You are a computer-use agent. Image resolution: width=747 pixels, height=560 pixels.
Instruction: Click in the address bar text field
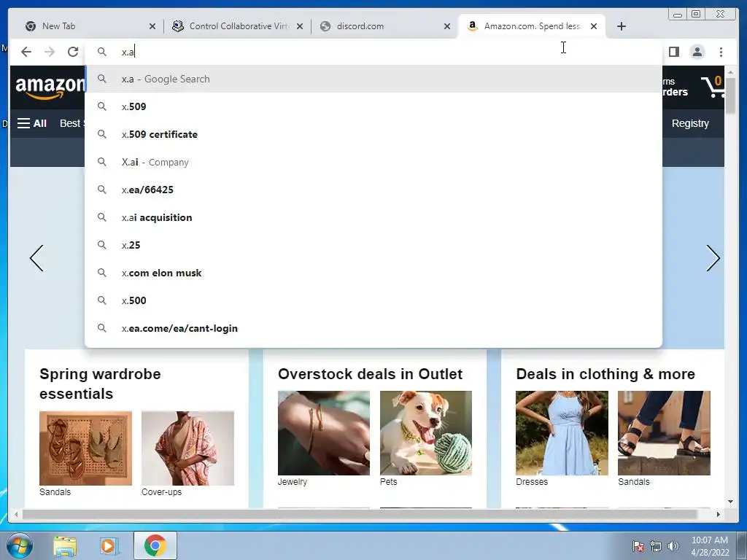click(x=373, y=52)
